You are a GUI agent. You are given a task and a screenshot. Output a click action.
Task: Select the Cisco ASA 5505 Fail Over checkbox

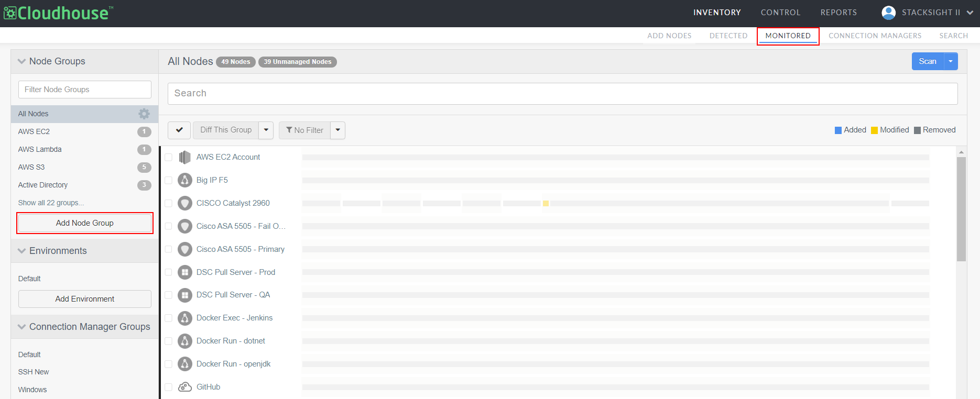(x=168, y=226)
